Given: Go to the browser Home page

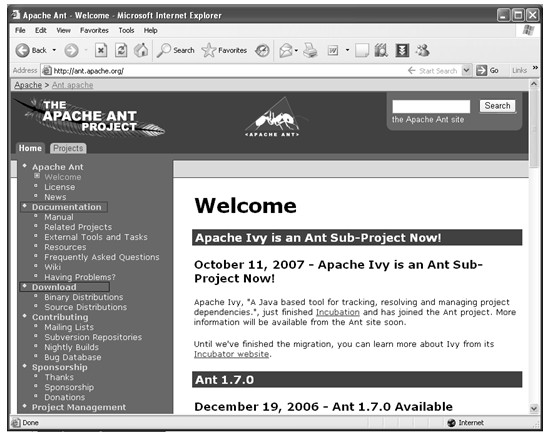Looking at the screenshot, I should 141,50.
